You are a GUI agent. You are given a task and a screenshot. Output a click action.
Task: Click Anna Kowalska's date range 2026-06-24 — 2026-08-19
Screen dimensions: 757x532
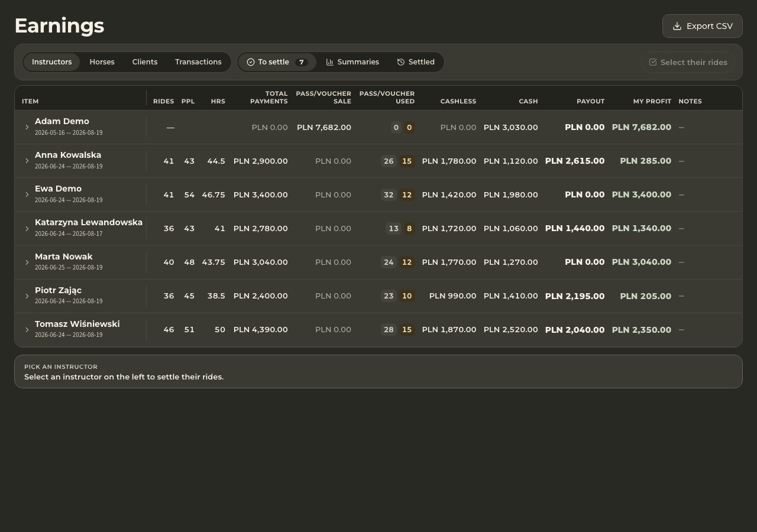[69, 166]
